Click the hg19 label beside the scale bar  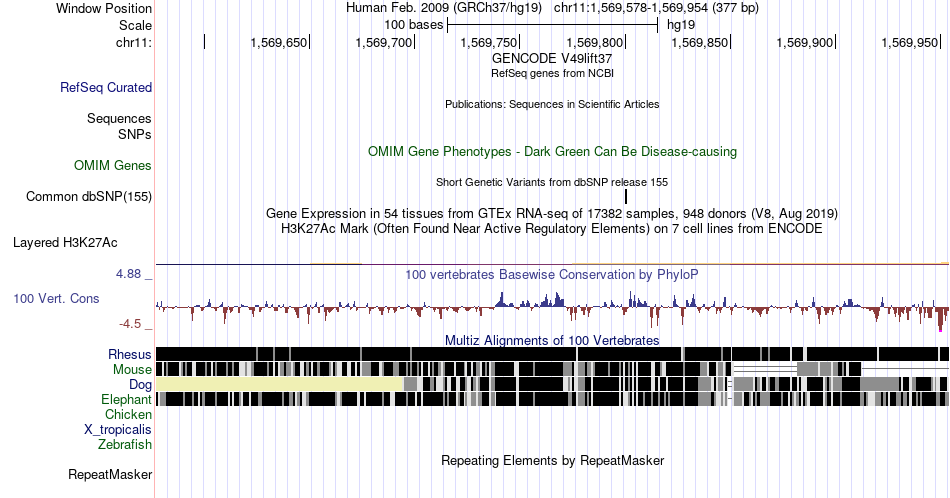[681, 25]
